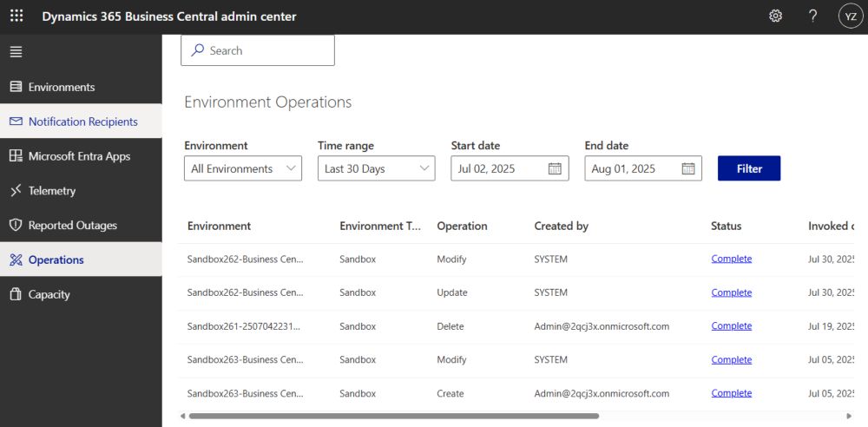The image size is (868, 427).
Task: Open the settings gear icon
Action: 775,16
